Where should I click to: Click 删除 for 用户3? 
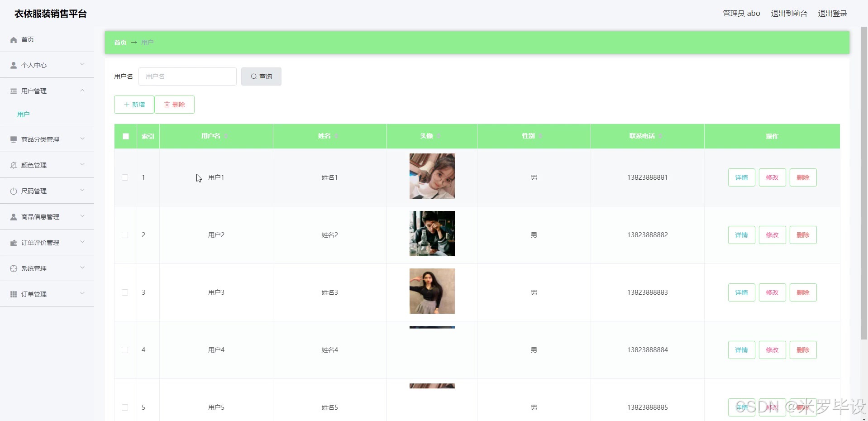tap(803, 292)
